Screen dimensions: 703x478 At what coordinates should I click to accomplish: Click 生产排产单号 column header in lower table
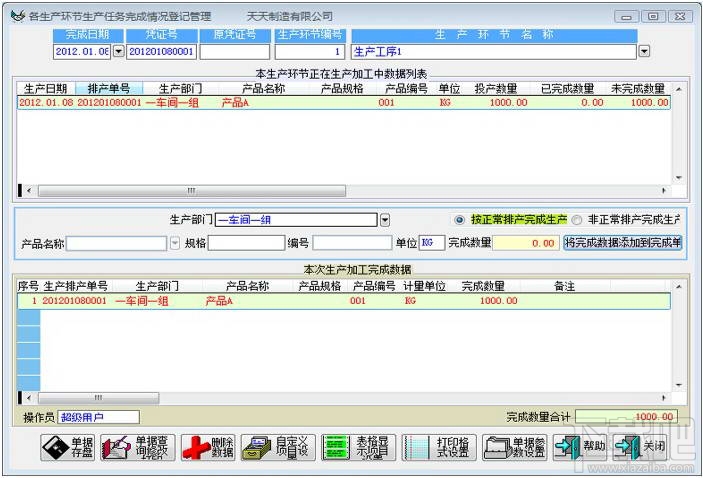click(75, 286)
